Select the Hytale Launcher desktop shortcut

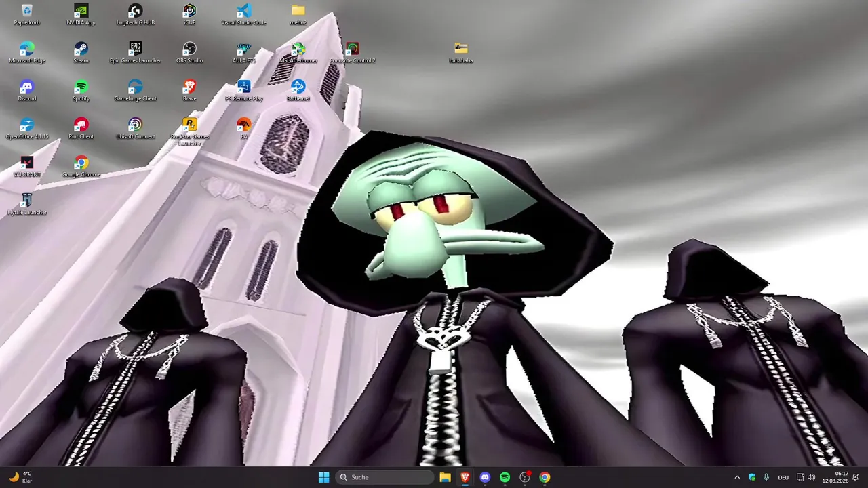point(26,205)
